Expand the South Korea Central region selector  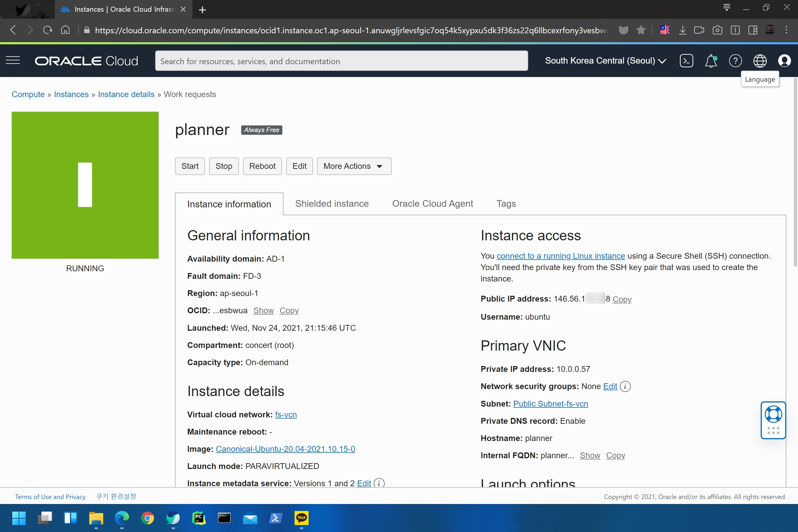pyautogui.click(x=605, y=61)
